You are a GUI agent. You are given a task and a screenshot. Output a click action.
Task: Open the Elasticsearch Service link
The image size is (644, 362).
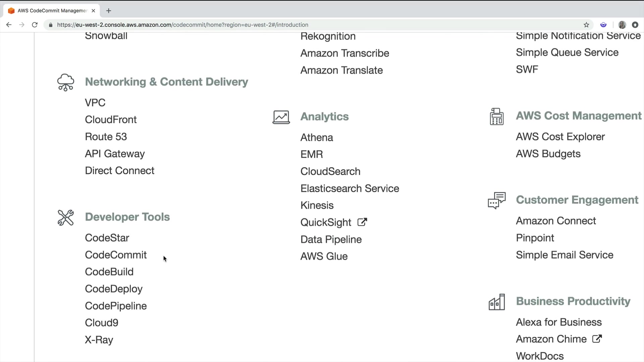coord(350,189)
